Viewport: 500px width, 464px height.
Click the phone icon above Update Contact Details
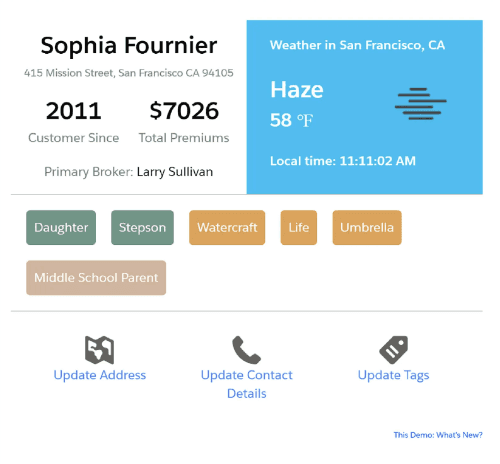(x=246, y=350)
